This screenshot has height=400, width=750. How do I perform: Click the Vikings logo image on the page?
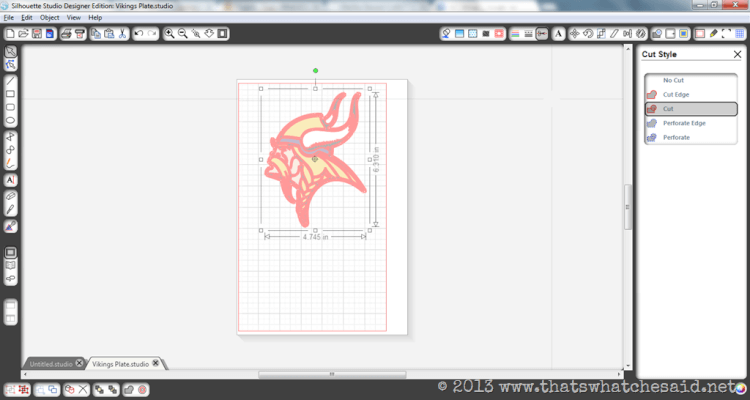coord(315,159)
